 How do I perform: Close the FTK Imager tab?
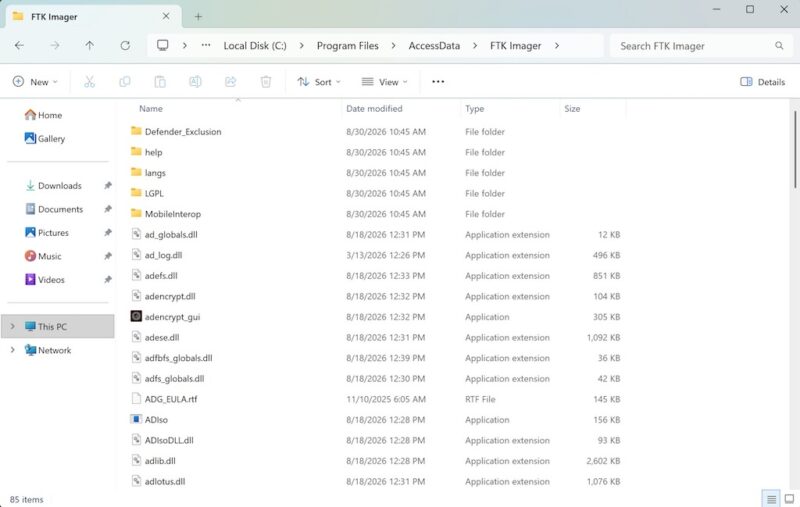point(166,16)
